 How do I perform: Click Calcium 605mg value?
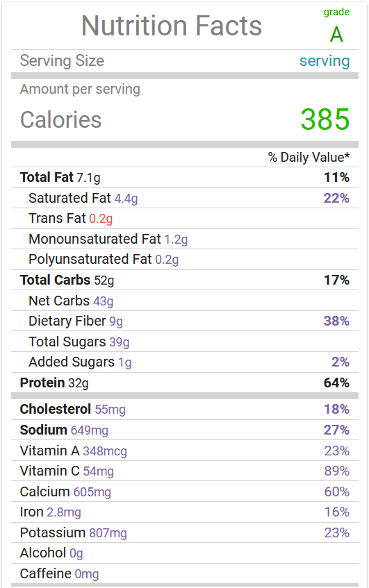coord(92,492)
